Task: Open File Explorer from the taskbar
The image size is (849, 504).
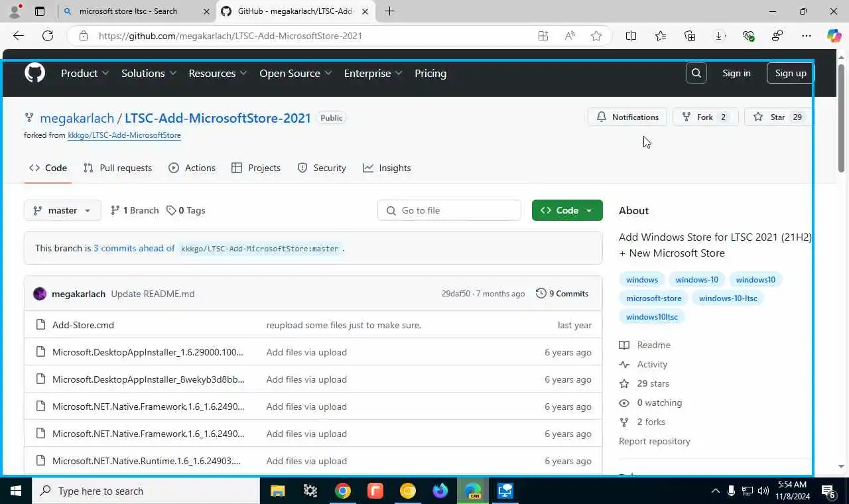Action: pos(277,491)
